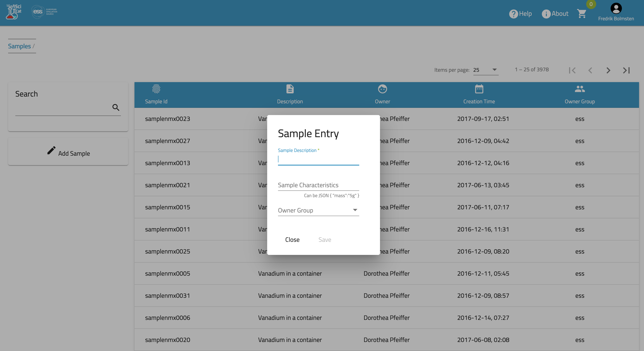
Task: Click the ESS European Spallation Source logo
Action: (x=44, y=12)
